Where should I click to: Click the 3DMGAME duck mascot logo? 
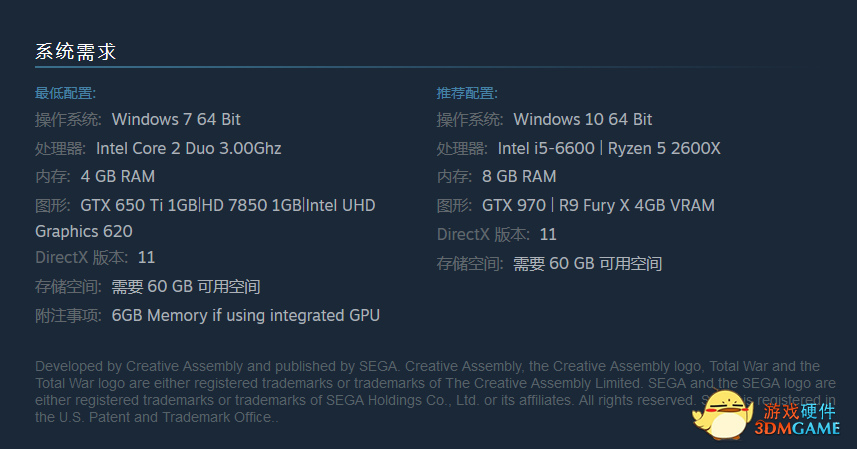click(723, 414)
